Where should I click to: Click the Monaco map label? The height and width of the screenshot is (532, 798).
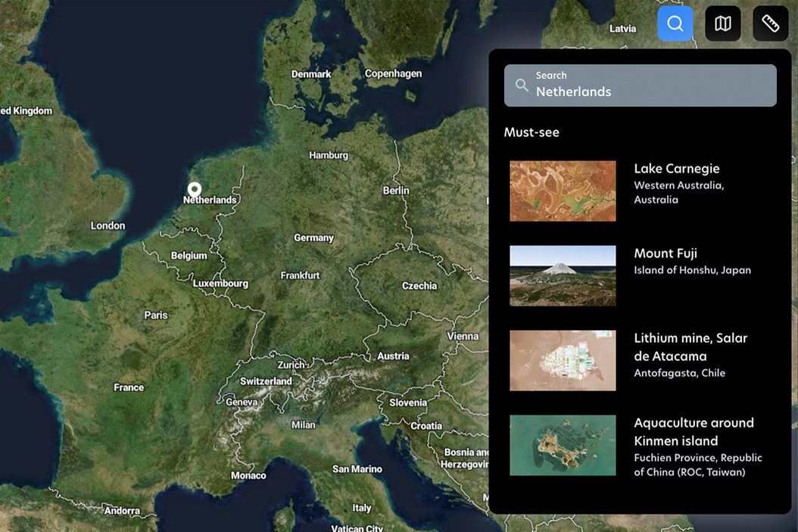pyautogui.click(x=248, y=475)
